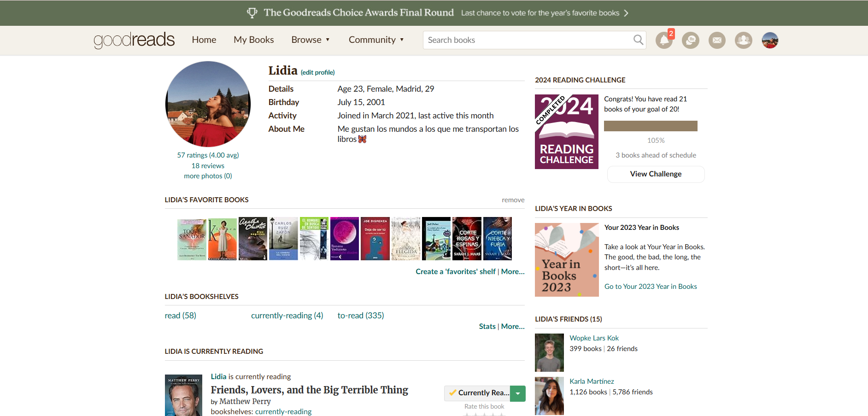Image resolution: width=868 pixels, height=416 pixels.
Task: Click the Goodreads logo
Action: pyautogui.click(x=134, y=40)
